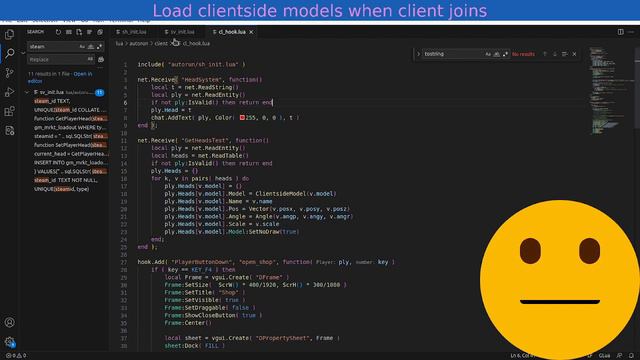Toggle Preserve Case in Replace field
Screen dimensions: 640x360
(90, 60)
